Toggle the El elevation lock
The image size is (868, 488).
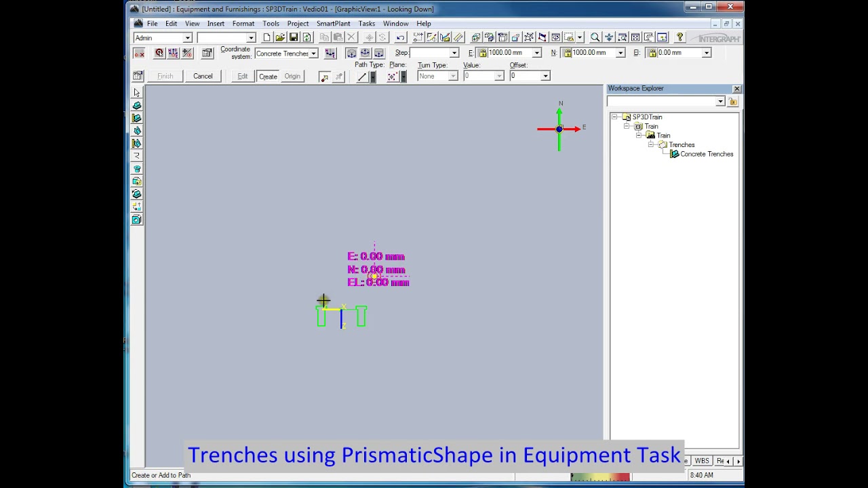(x=652, y=53)
